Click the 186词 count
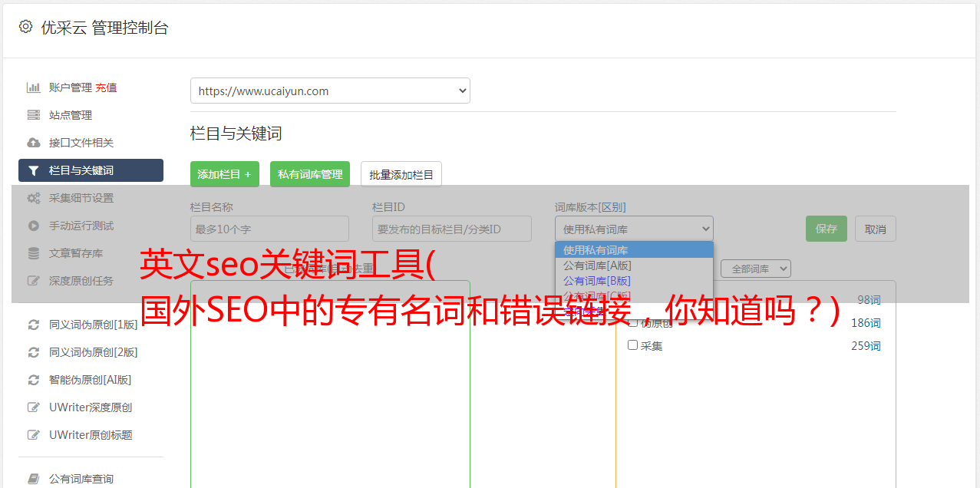 pos(866,323)
